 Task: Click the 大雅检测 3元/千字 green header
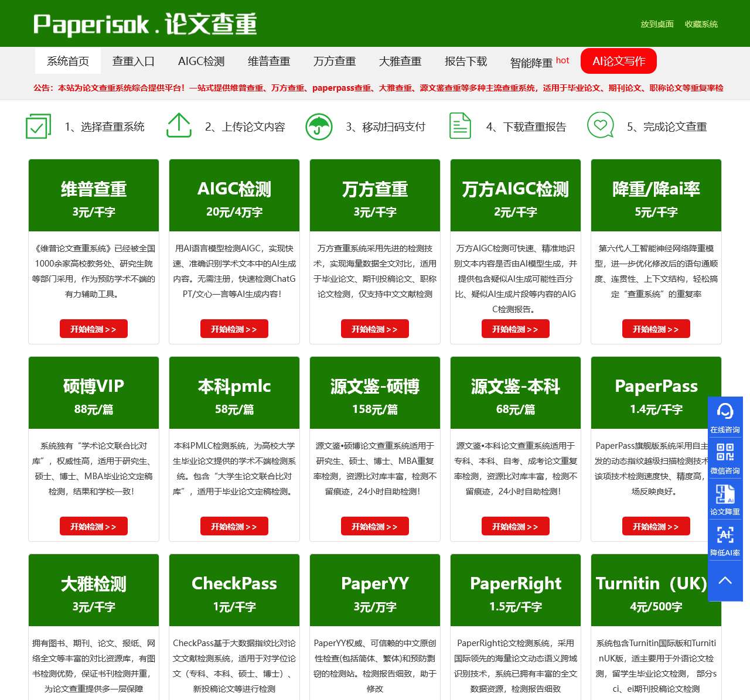pyautogui.click(x=94, y=590)
